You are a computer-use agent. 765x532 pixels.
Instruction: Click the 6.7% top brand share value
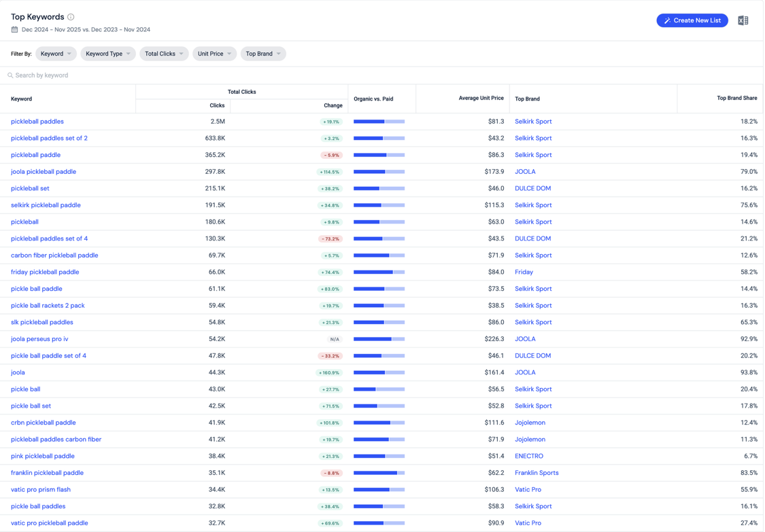coord(751,456)
